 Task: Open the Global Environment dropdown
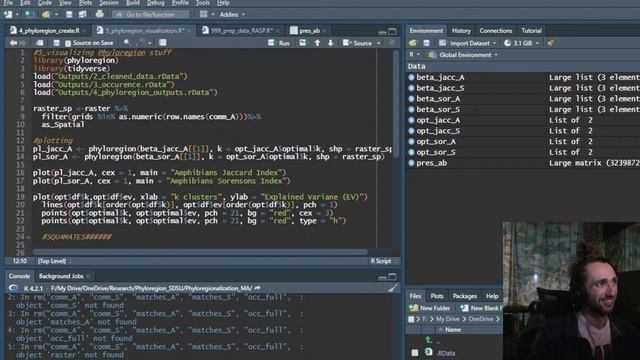463,55
